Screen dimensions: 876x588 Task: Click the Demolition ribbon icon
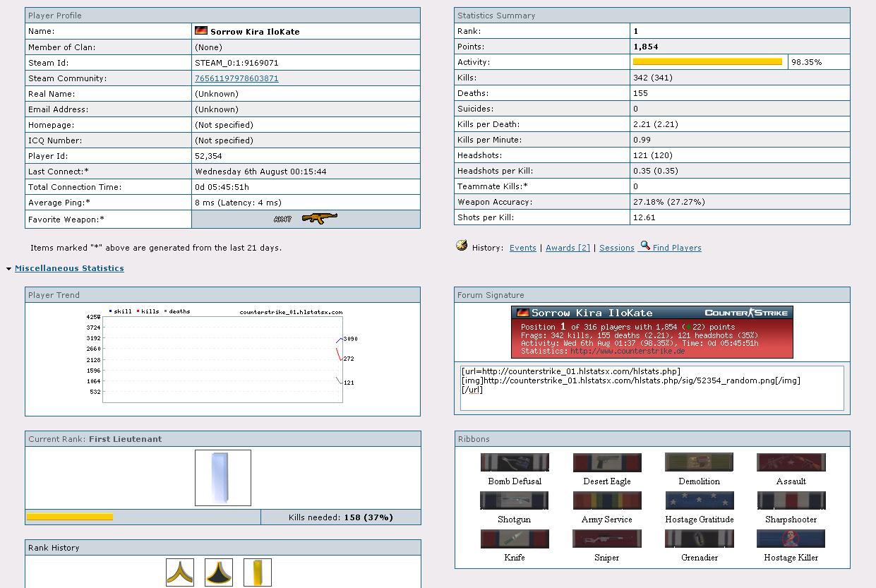click(x=699, y=462)
